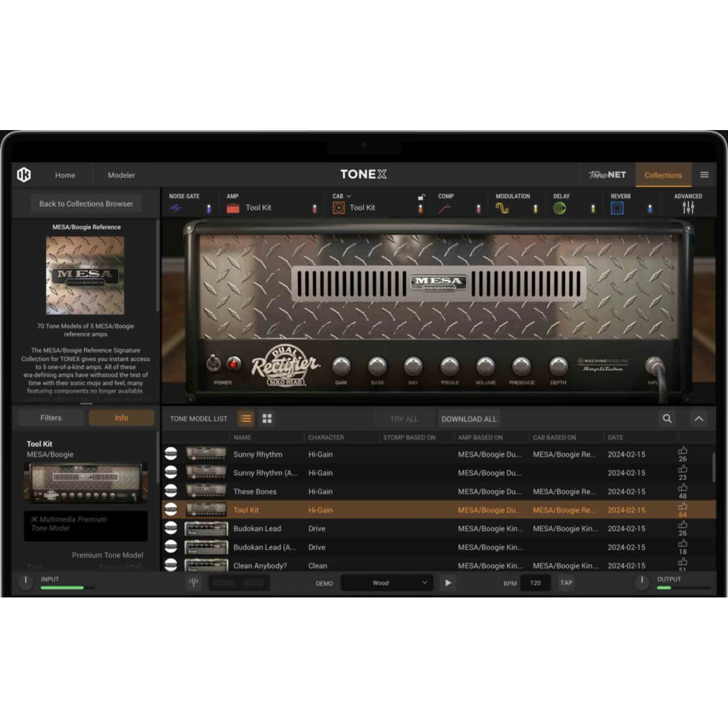Open the CAB dropdown chevron
Image resolution: width=728 pixels, height=728 pixels.
[348, 196]
